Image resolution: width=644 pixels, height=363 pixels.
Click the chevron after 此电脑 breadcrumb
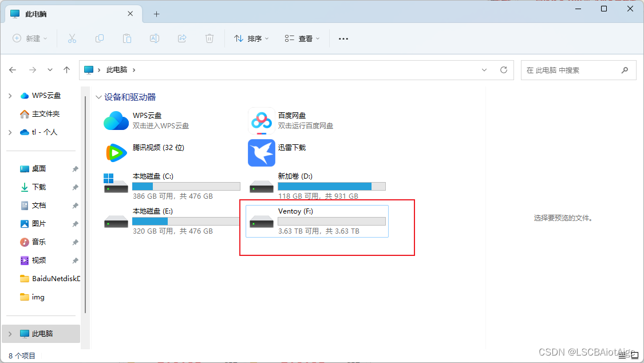134,70
